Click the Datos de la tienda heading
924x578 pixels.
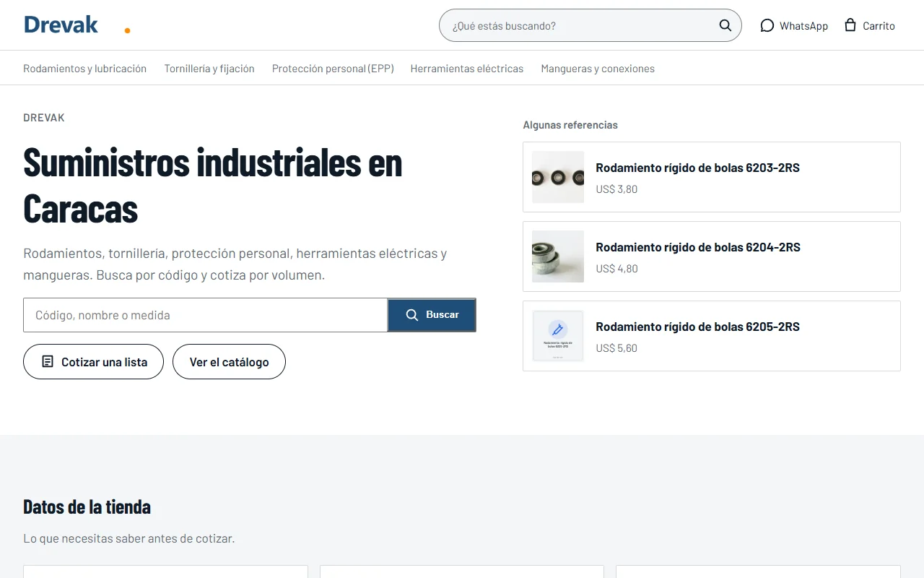(x=87, y=506)
